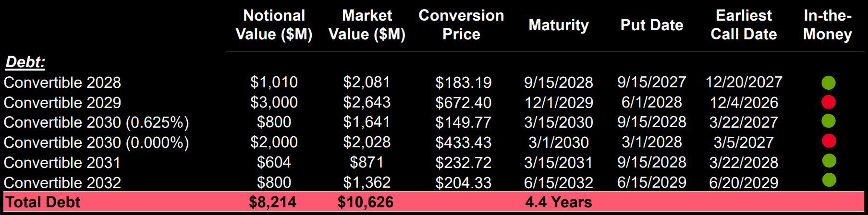
Task: Select the Convertible 2031 row label
Action: (62, 163)
